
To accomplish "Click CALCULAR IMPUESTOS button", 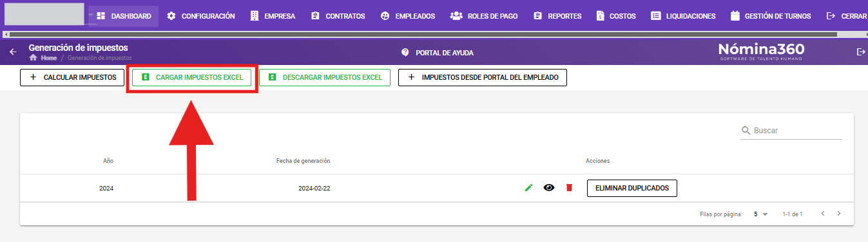I will point(72,77).
